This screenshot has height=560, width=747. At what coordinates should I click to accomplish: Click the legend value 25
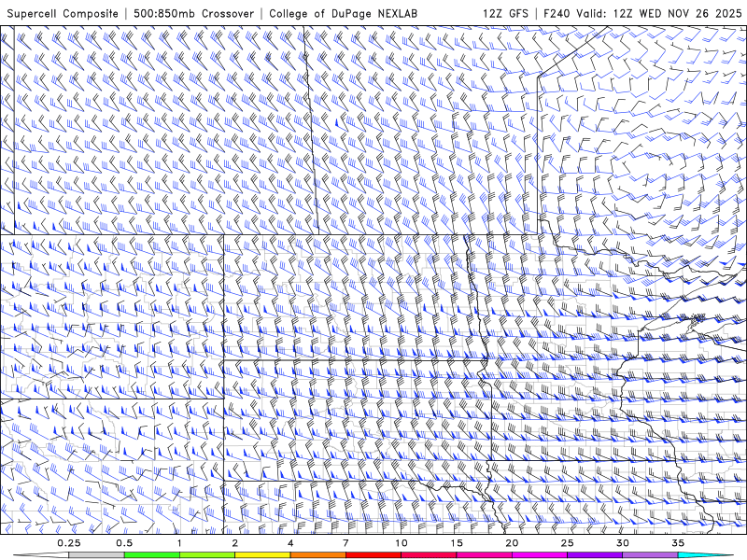567,543
